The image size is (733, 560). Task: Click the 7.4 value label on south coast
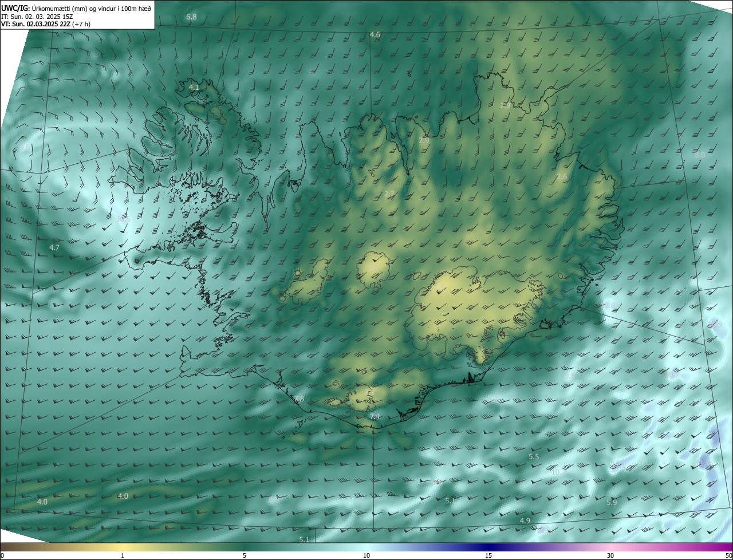pyautogui.click(x=375, y=416)
